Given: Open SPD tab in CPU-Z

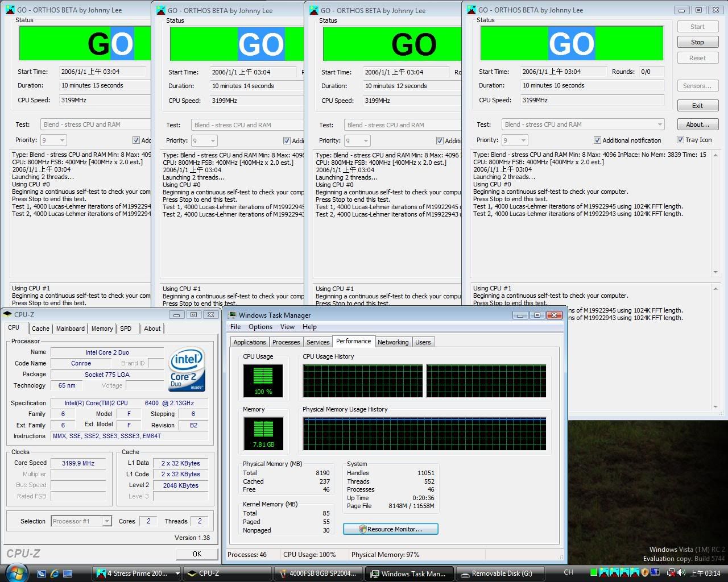Looking at the screenshot, I should (x=126, y=329).
